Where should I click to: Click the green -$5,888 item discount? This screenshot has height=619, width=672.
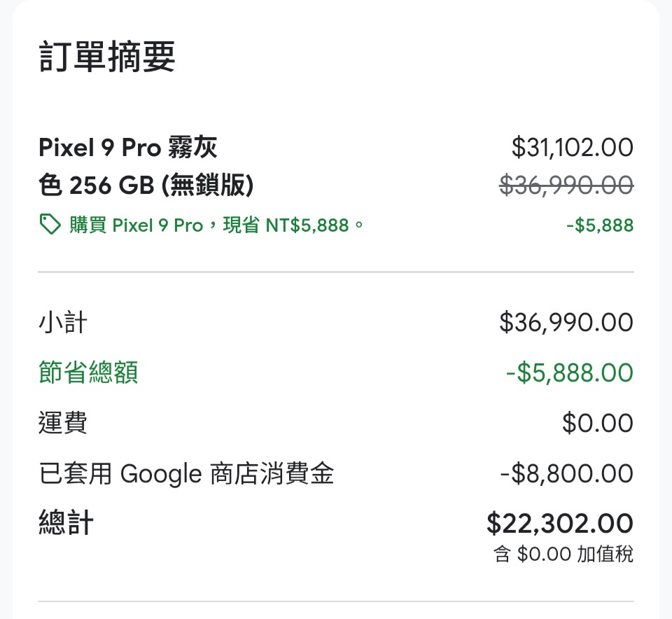click(x=600, y=225)
